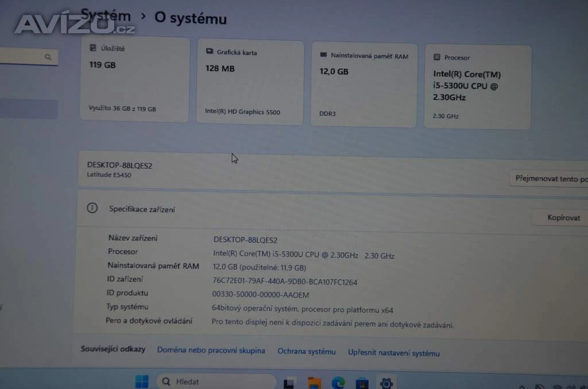Open Upřesnit nastavení systému link
The image size is (588, 389).
coord(393,353)
